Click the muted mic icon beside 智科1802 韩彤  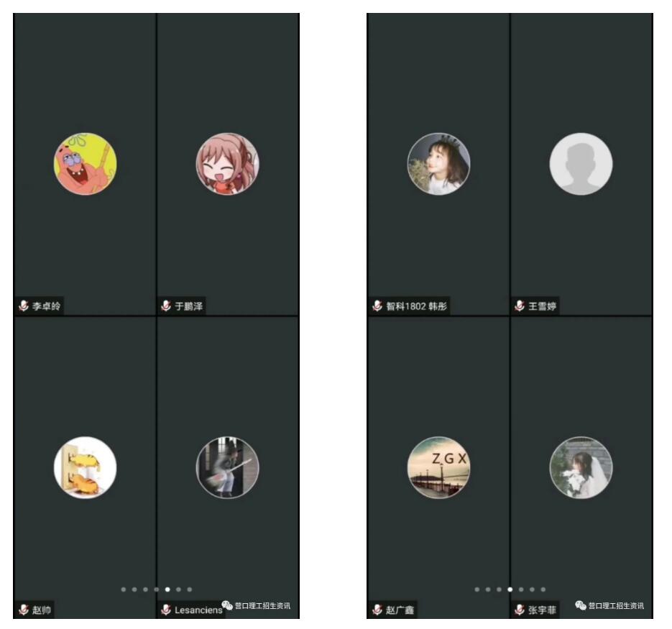377,306
